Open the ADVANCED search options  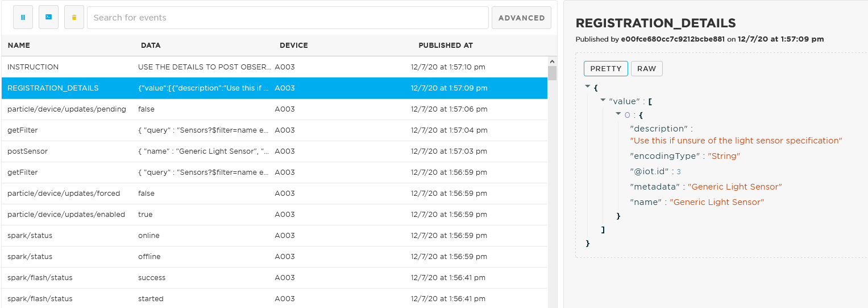(x=521, y=18)
